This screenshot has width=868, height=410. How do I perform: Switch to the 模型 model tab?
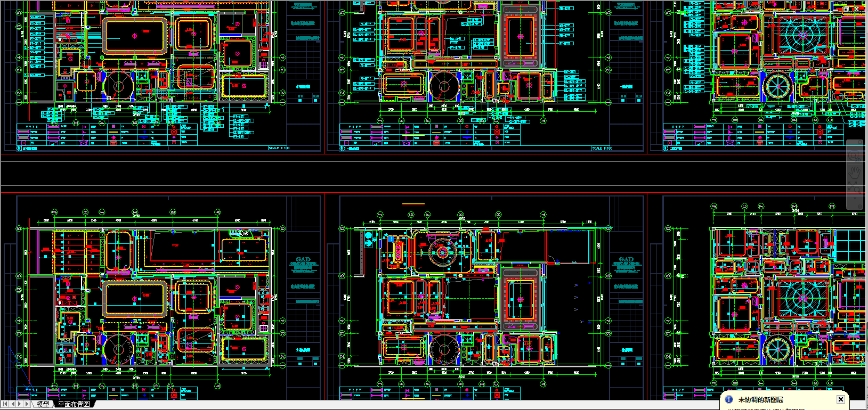click(x=43, y=404)
